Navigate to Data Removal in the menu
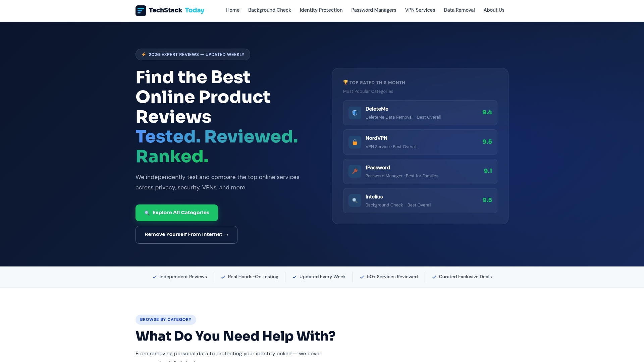644x362 pixels. point(459,10)
